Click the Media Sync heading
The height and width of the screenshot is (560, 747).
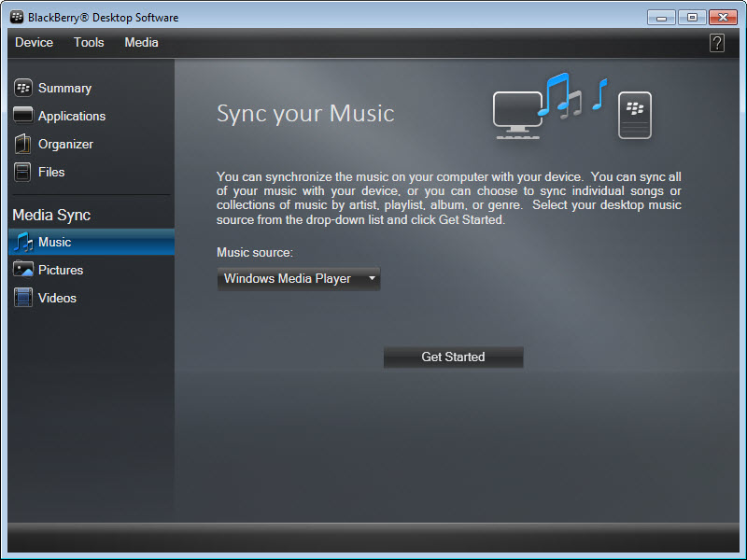(x=51, y=216)
